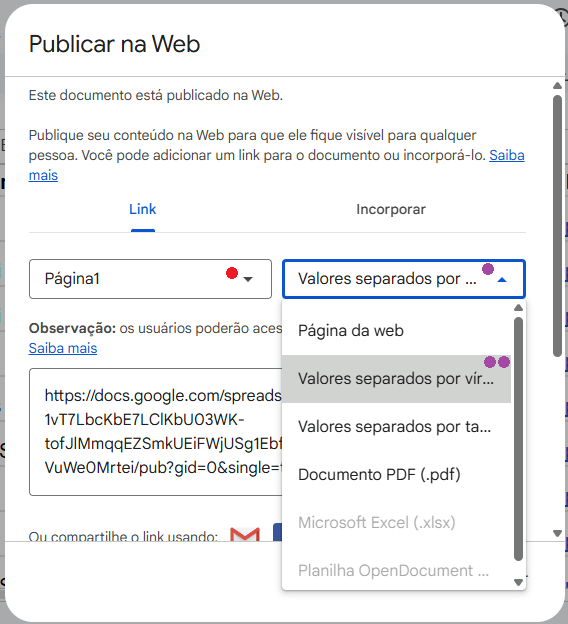Share the link via Gmail icon
This screenshot has width=568, height=624.
[245, 534]
